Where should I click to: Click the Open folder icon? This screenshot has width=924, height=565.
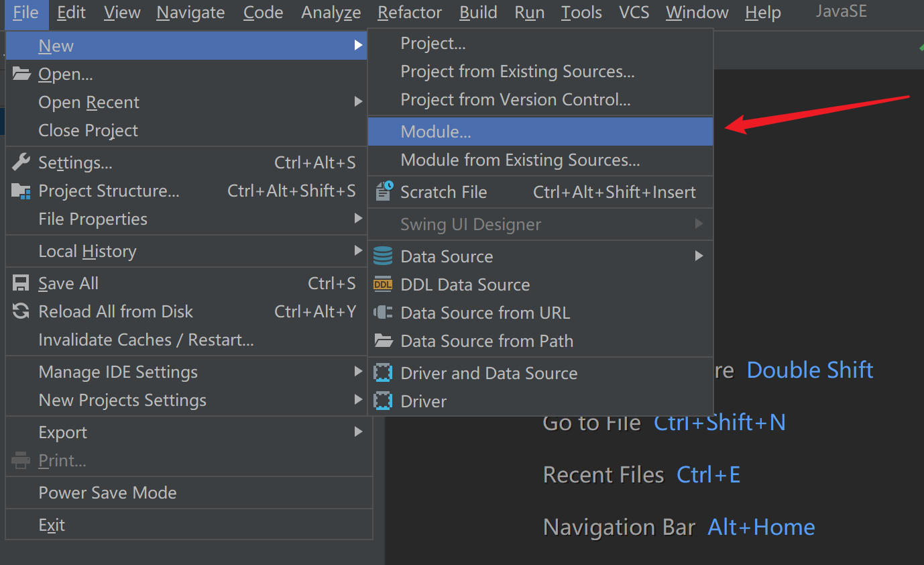click(21, 74)
